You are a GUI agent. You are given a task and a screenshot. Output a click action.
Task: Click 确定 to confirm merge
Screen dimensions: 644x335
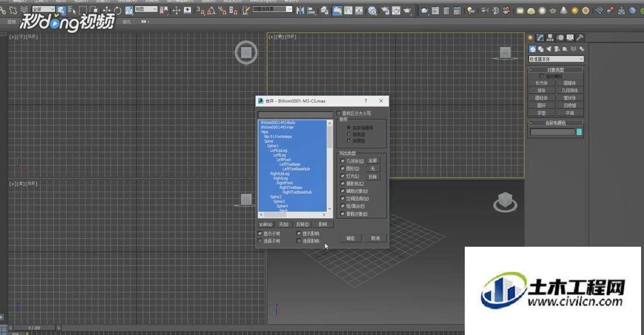[x=350, y=239]
